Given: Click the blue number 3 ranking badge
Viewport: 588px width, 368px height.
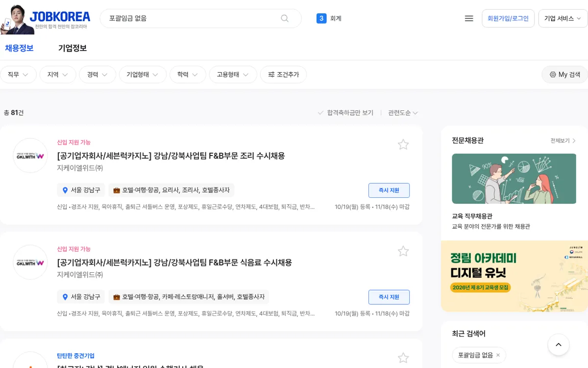Looking at the screenshot, I should point(321,18).
